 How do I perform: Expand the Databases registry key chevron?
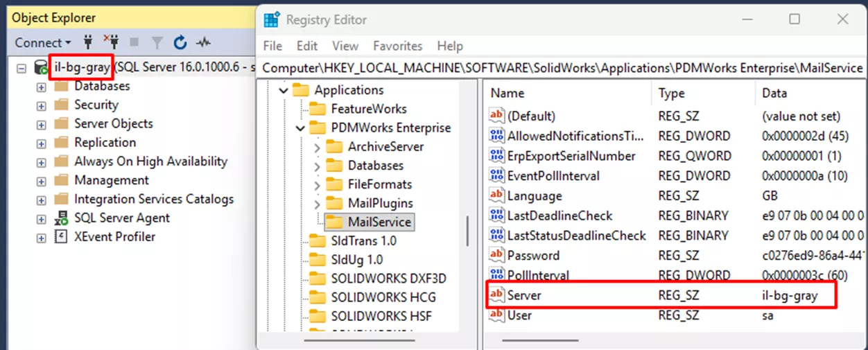click(318, 166)
